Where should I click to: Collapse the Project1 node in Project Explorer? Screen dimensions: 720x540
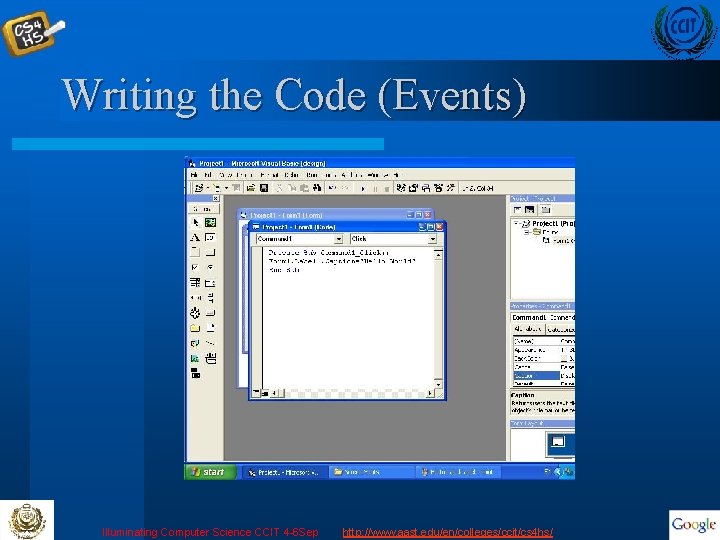517,223
